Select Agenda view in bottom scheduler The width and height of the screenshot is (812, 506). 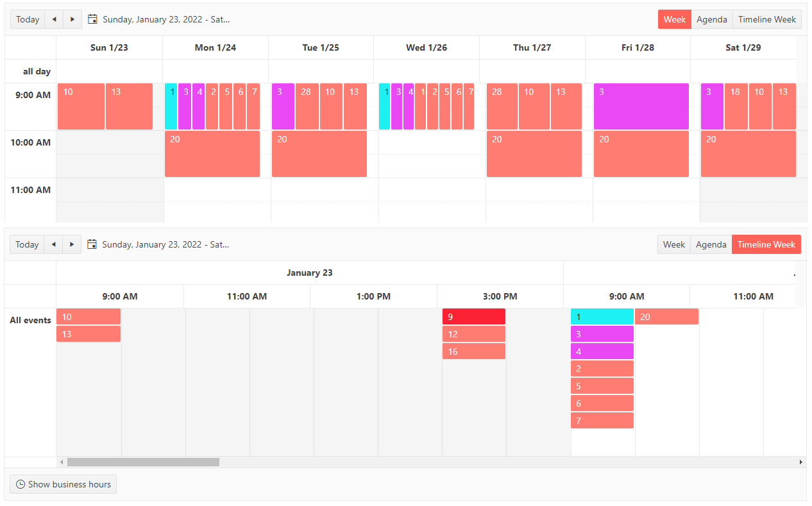pyautogui.click(x=711, y=244)
